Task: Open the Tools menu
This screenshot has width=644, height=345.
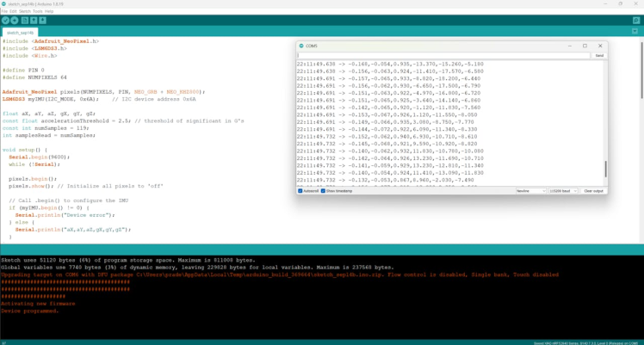Action: 37,11
